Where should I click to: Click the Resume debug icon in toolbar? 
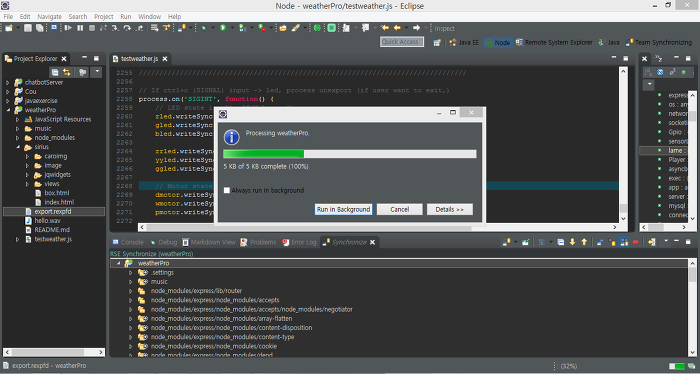point(68,28)
